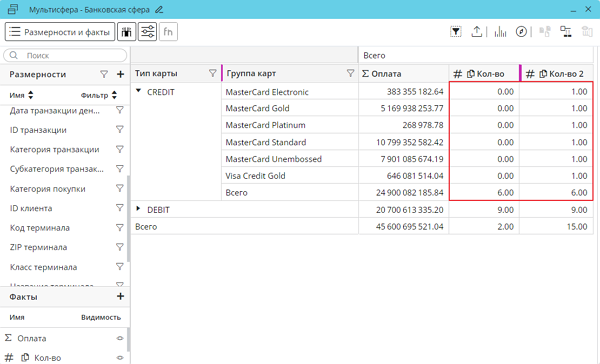Click the Группа карт column filter icon
600x364 pixels.
[x=350, y=73]
